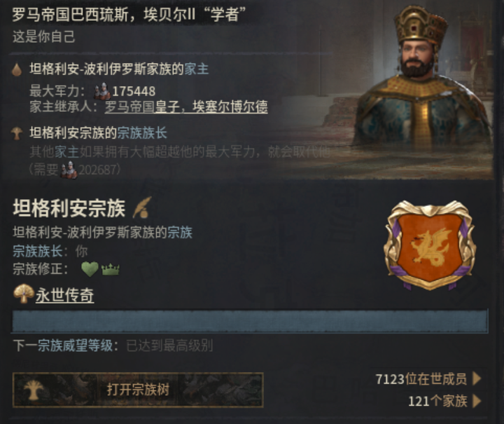Click soldier icon next to 175448
This screenshot has height=424, width=504.
click(x=102, y=91)
